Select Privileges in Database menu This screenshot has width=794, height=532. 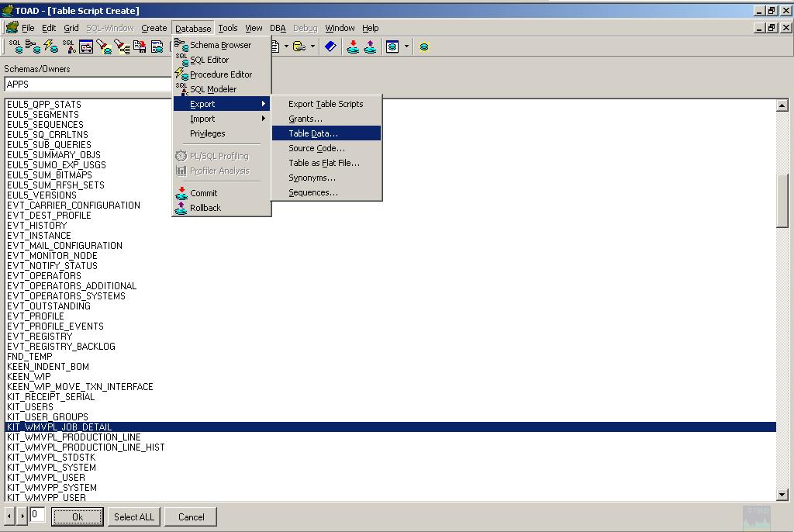[x=221, y=133]
